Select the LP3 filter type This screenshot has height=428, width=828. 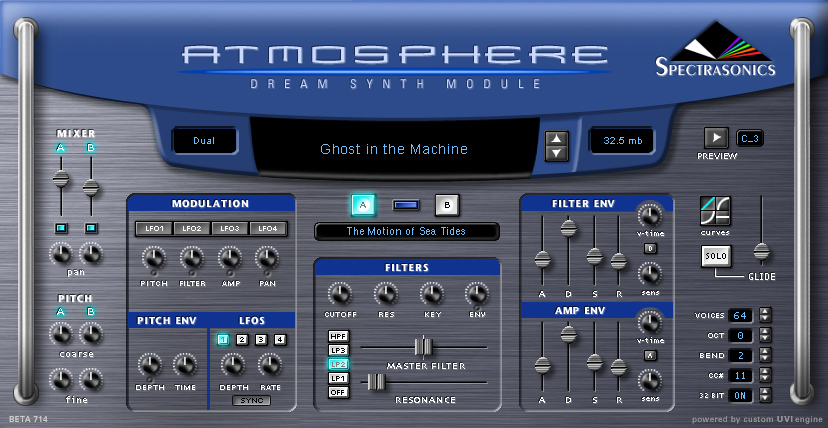338,350
